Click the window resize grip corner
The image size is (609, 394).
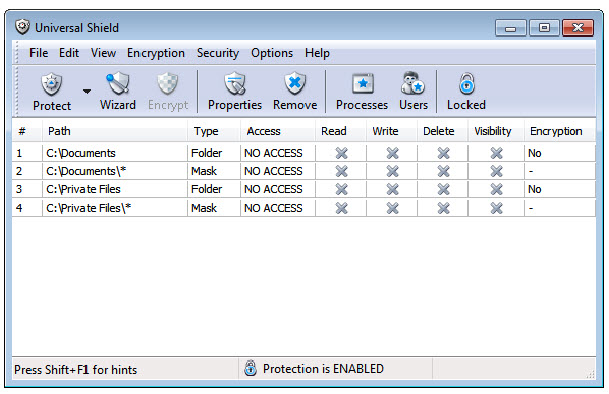[590, 375]
